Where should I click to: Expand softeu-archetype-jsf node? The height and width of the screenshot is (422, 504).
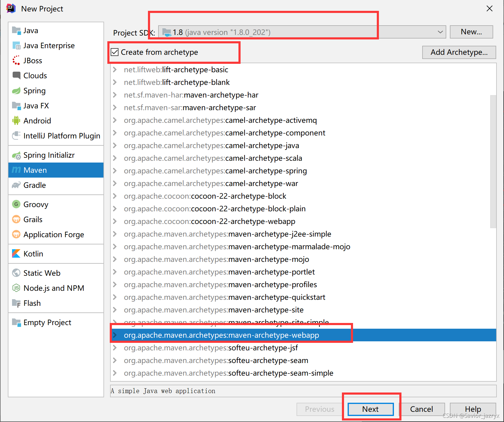point(115,348)
